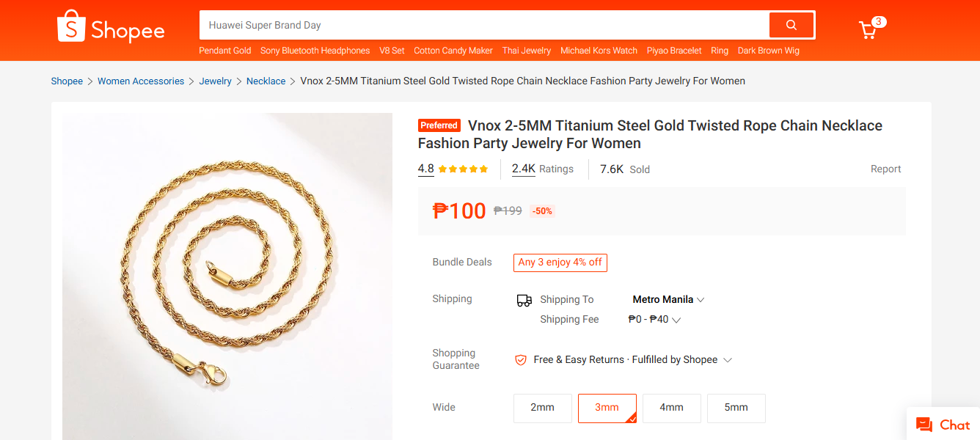Screen dimensions: 980x440
Task: Click the -50% discount badge
Action: (542, 211)
